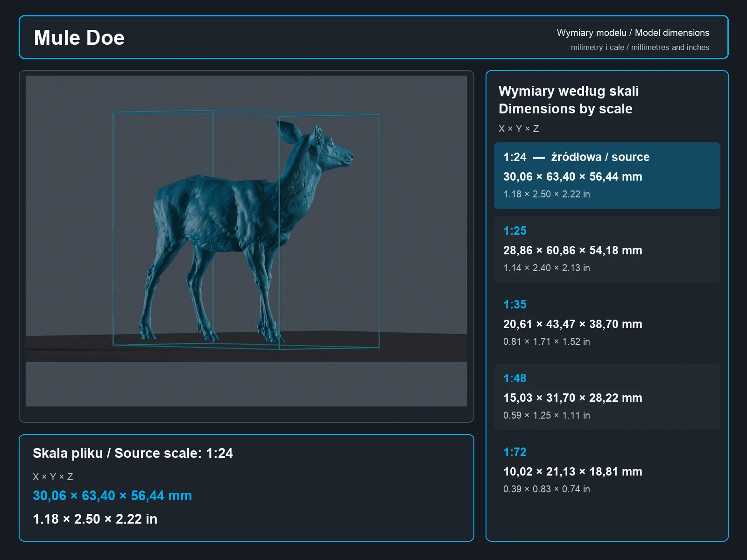The width and height of the screenshot is (747, 560).
Task: Click the '20,61 × 43,47 × 38,70 mm' value
Action: (x=572, y=324)
